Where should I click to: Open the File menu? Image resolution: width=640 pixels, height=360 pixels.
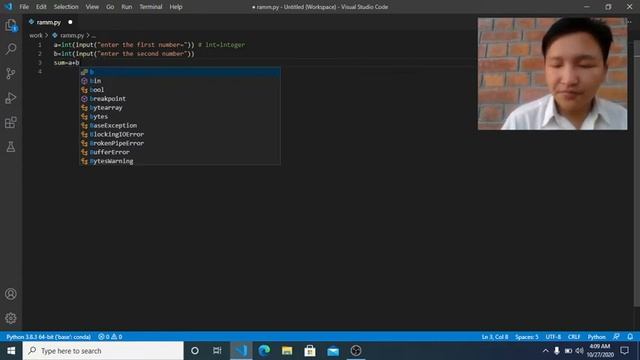pos(24,7)
